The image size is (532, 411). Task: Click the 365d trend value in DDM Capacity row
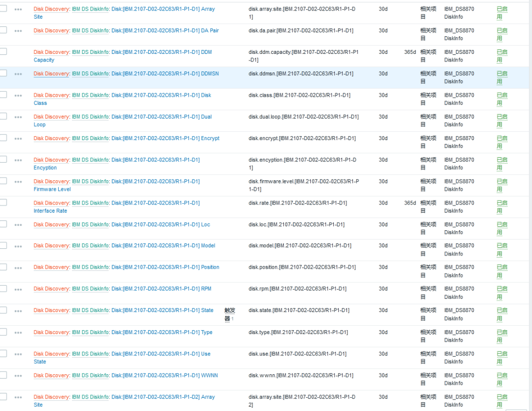click(x=410, y=52)
